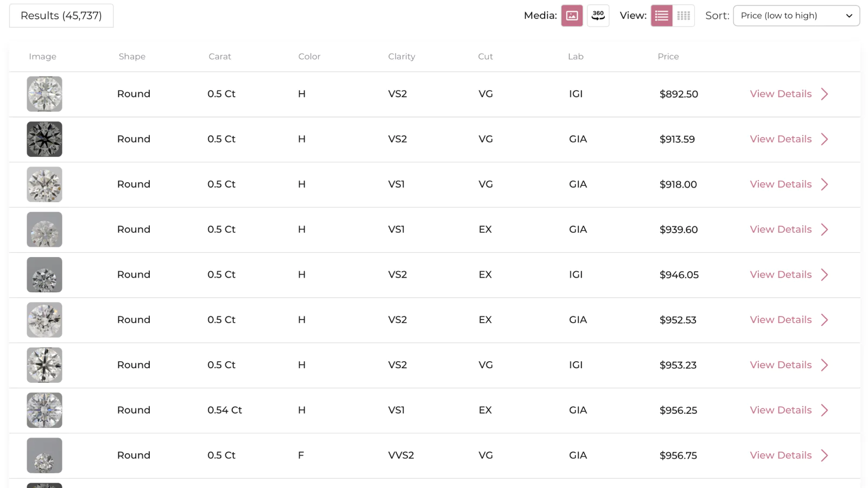Open thumbnail image of the $892.50 diamond

tap(44, 94)
